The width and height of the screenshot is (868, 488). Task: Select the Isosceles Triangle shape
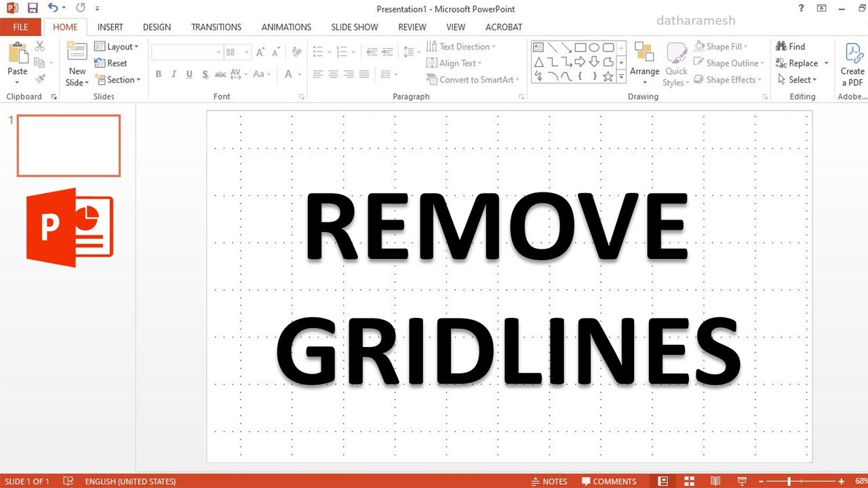tap(538, 62)
